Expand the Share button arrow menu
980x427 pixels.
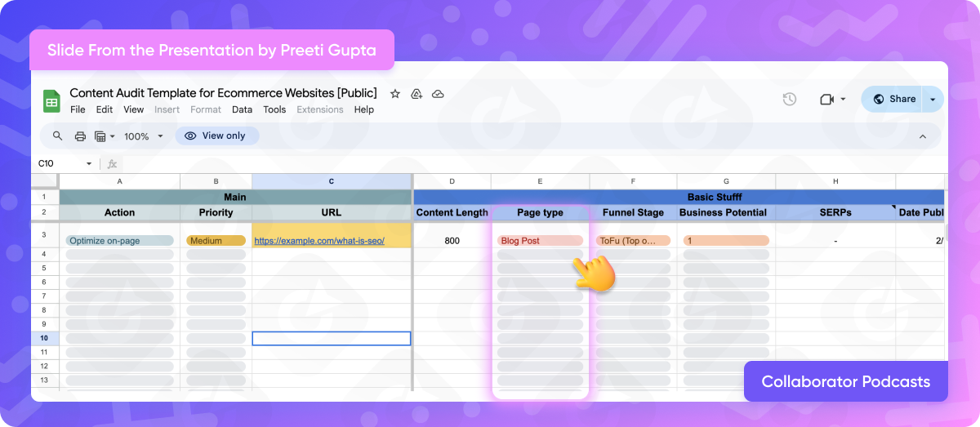pos(933,99)
